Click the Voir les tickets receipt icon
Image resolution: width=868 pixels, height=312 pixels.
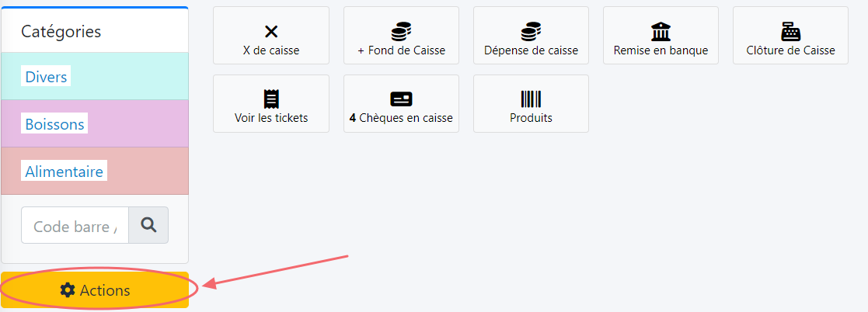pyautogui.click(x=271, y=99)
